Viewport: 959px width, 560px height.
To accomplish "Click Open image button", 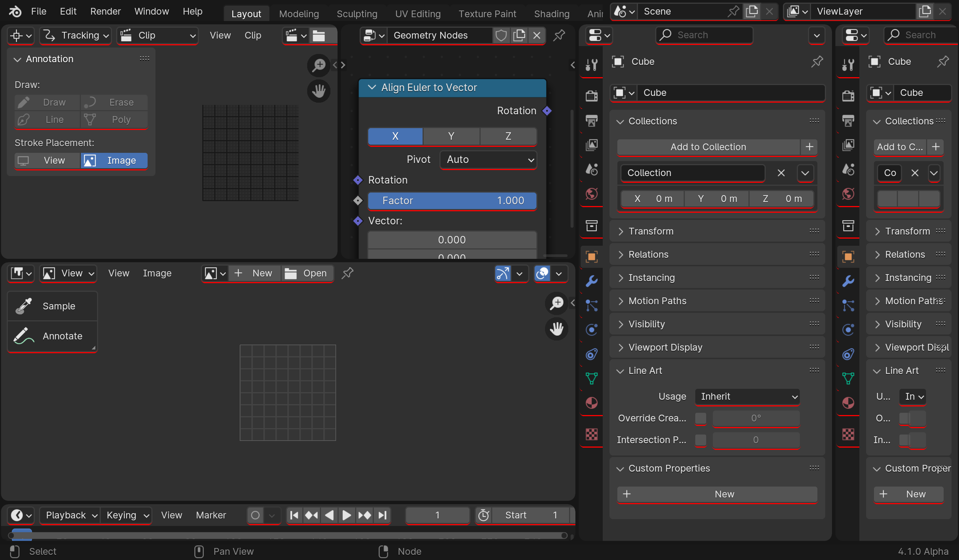I will 307,273.
